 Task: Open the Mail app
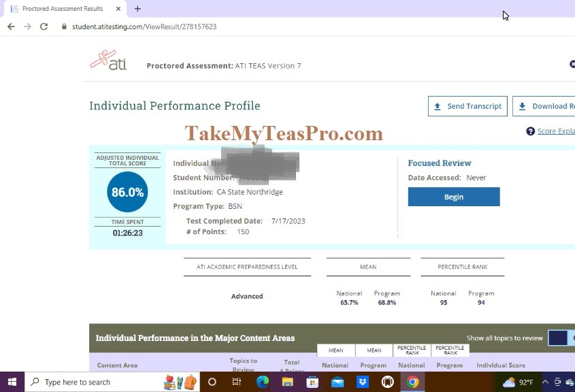(338, 382)
